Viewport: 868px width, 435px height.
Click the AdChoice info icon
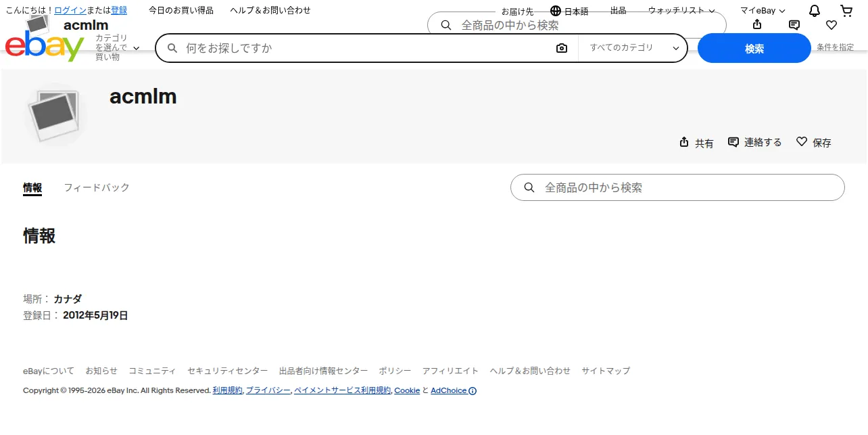(x=473, y=391)
